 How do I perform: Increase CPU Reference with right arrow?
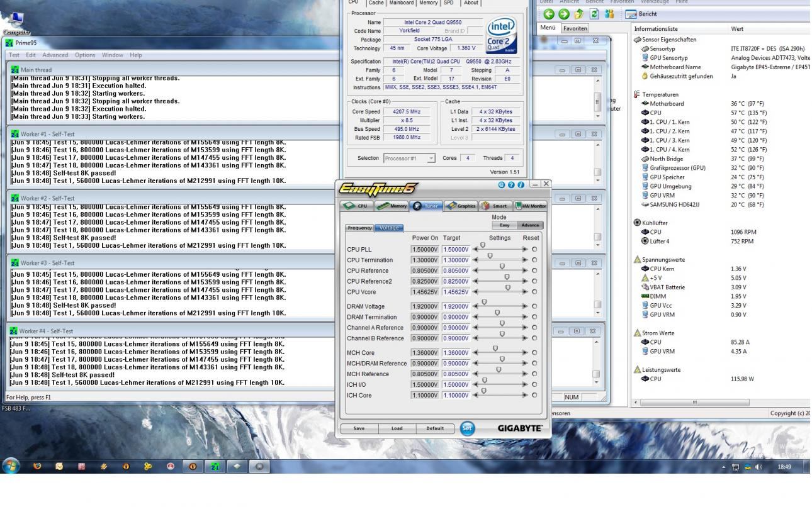tap(526, 270)
